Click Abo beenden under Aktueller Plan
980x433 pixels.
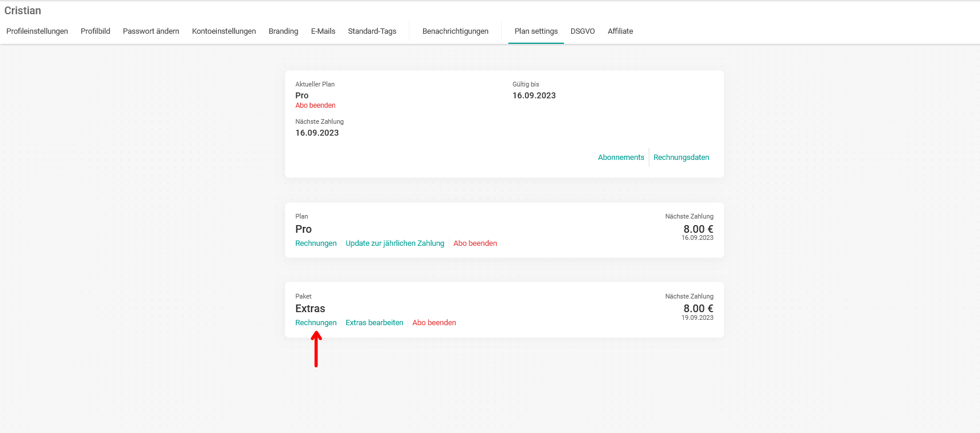[x=315, y=105]
